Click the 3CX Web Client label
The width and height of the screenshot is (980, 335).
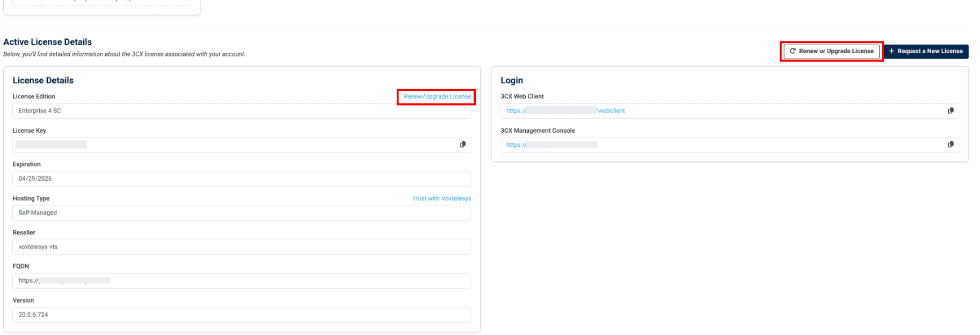tap(522, 97)
